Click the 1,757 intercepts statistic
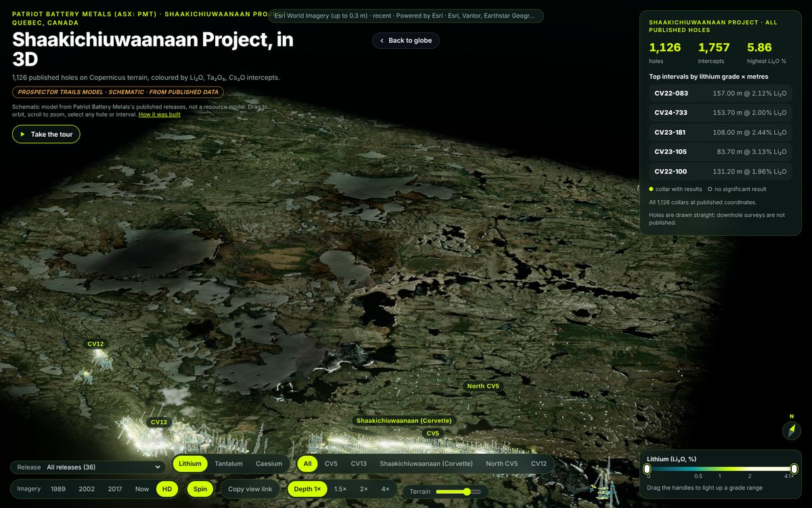The height and width of the screenshot is (508, 812). (x=714, y=52)
